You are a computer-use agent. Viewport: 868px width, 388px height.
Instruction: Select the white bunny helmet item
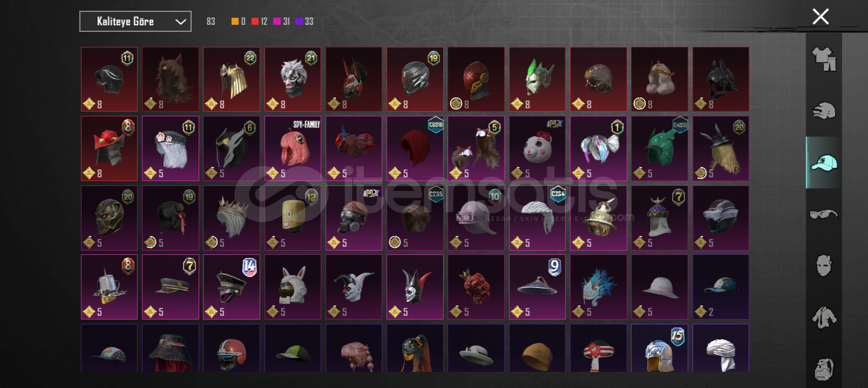tap(293, 287)
